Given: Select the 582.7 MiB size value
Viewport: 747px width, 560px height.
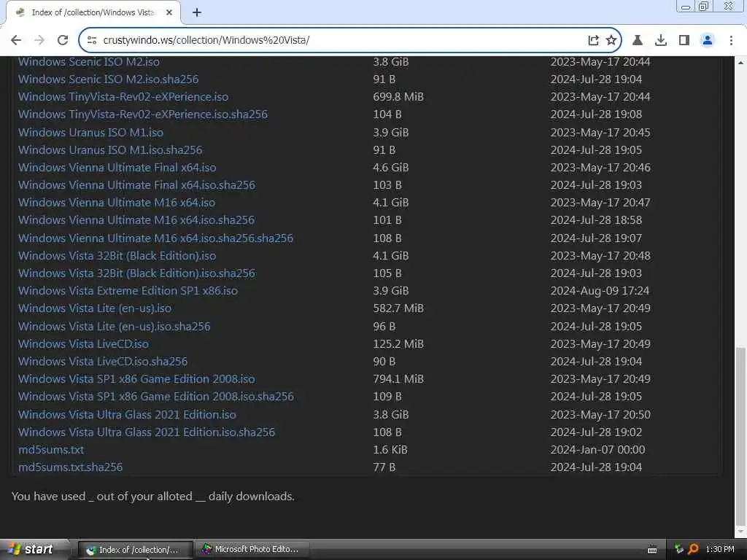Looking at the screenshot, I should tap(398, 308).
